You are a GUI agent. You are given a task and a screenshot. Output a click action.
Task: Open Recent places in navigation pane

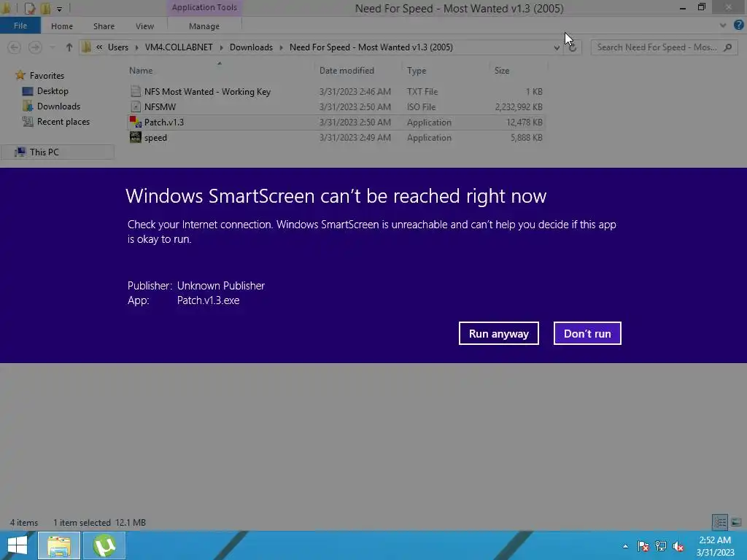pyautogui.click(x=63, y=122)
